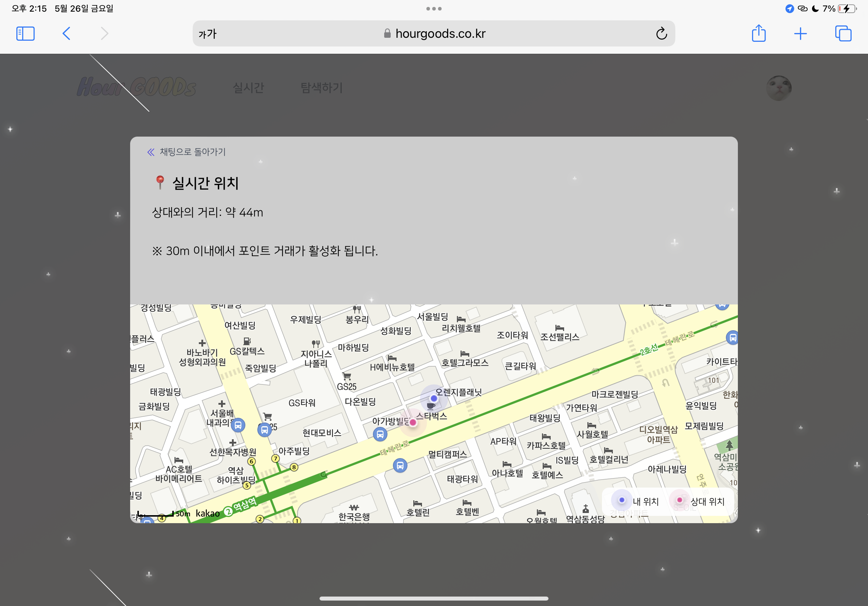The image size is (868, 606).
Task: Tap the partner's pink location marker
Action: point(413,423)
